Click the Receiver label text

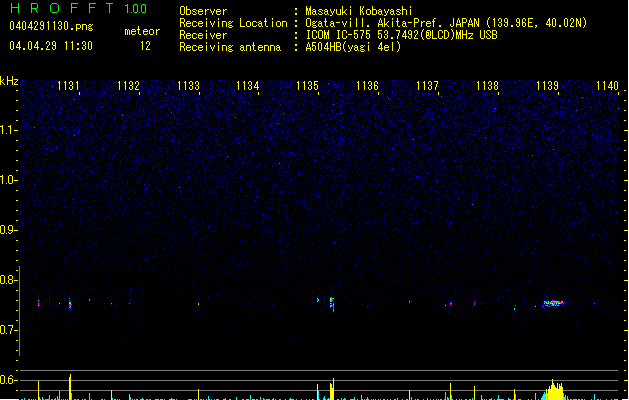coord(203,35)
